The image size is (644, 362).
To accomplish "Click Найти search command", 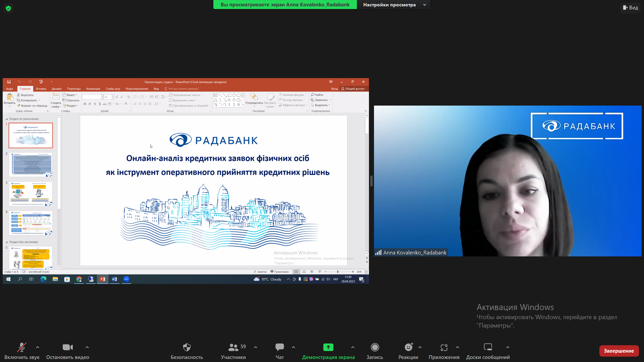I will click(x=317, y=95).
